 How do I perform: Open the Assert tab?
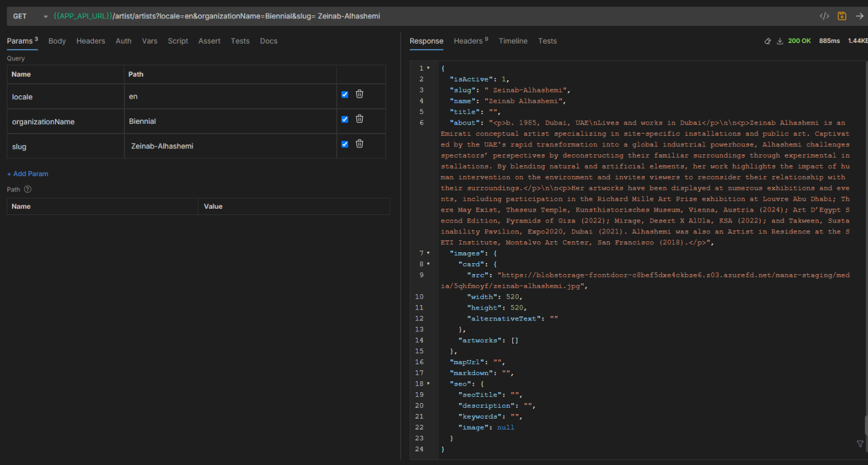pyautogui.click(x=209, y=41)
